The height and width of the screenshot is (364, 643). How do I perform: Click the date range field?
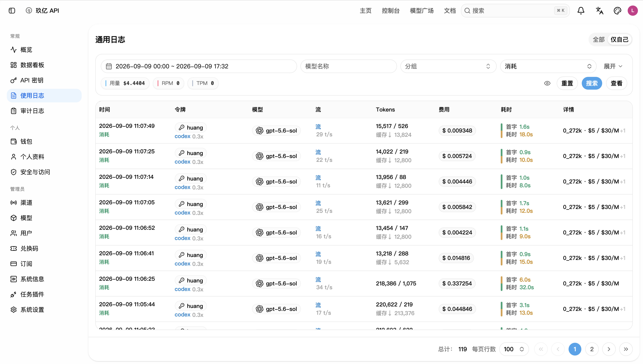(x=199, y=66)
